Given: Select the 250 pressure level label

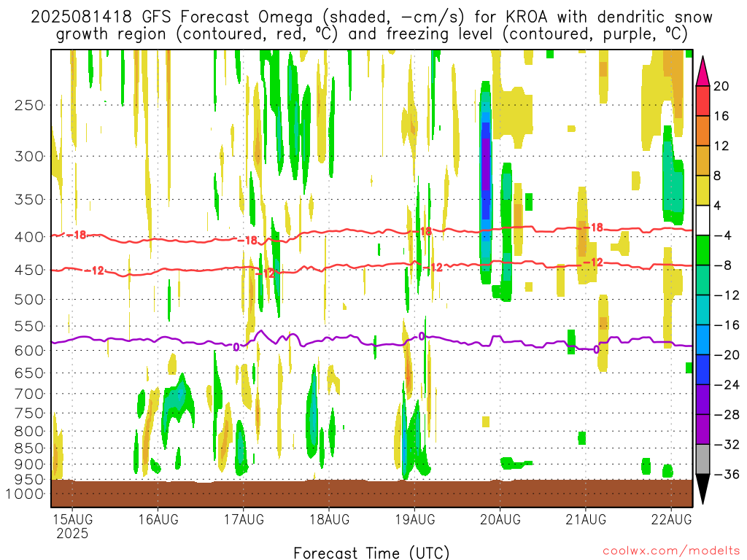Looking at the screenshot, I should [x=29, y=105].
